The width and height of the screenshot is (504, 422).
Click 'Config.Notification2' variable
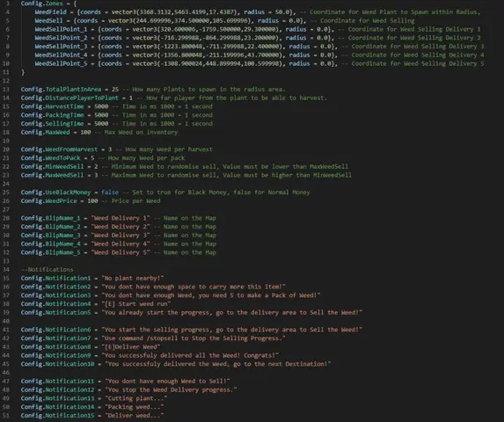(x=56, y=287)
